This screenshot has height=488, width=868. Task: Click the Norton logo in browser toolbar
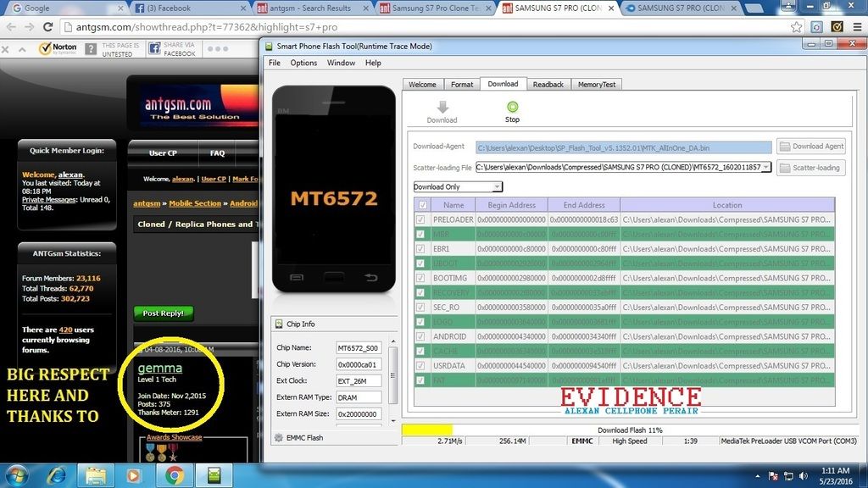[x=58, y=48]
